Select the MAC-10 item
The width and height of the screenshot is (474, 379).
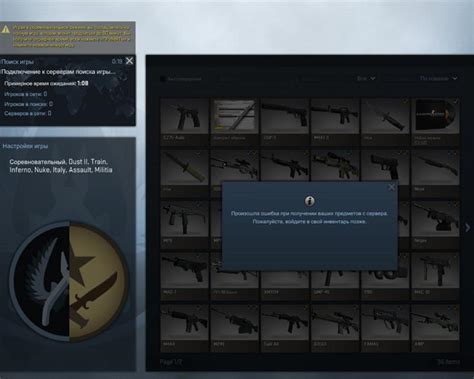pyautogui.click(x=435, y=276)
